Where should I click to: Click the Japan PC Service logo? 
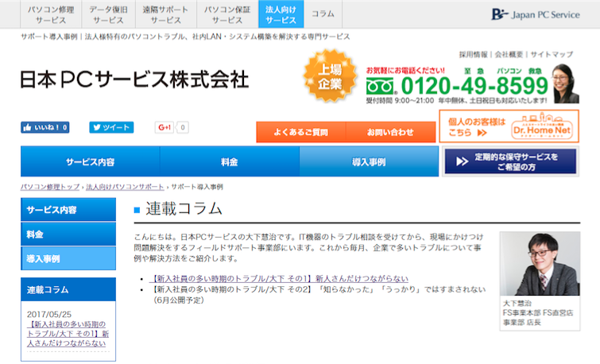[x=536, y=14]
